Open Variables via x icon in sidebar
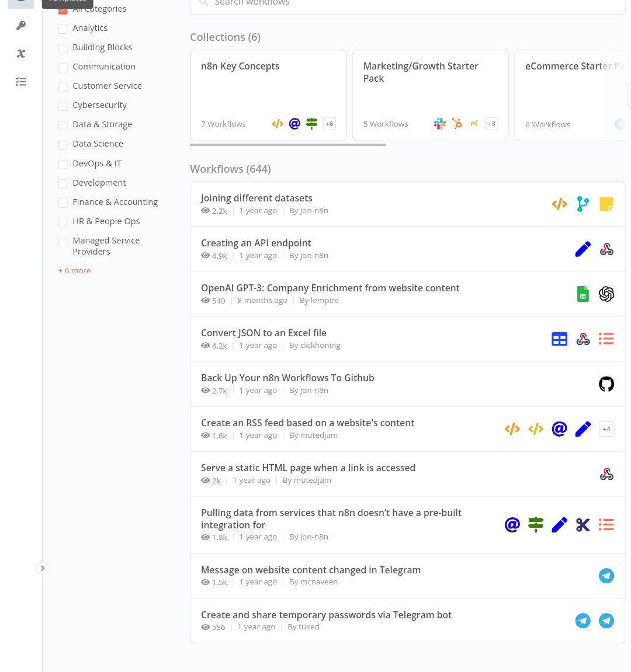Screen dimensions: 631x672 [21, 54]
